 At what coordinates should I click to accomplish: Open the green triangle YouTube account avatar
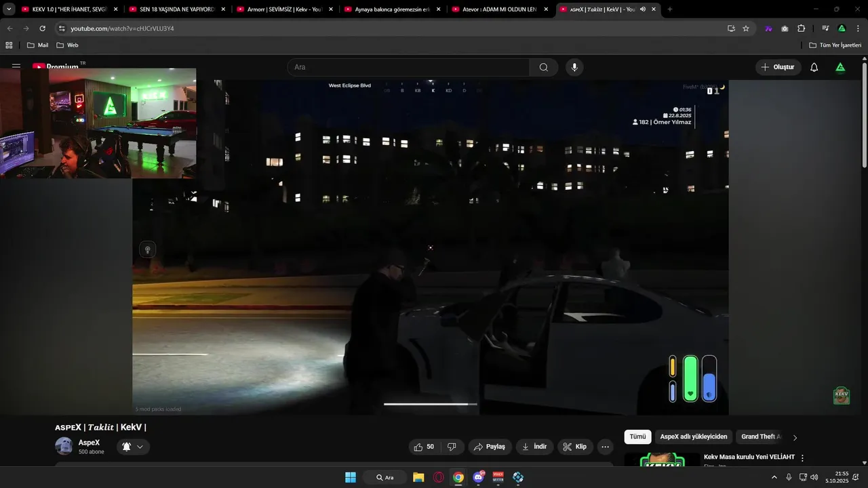pos(840,67)
